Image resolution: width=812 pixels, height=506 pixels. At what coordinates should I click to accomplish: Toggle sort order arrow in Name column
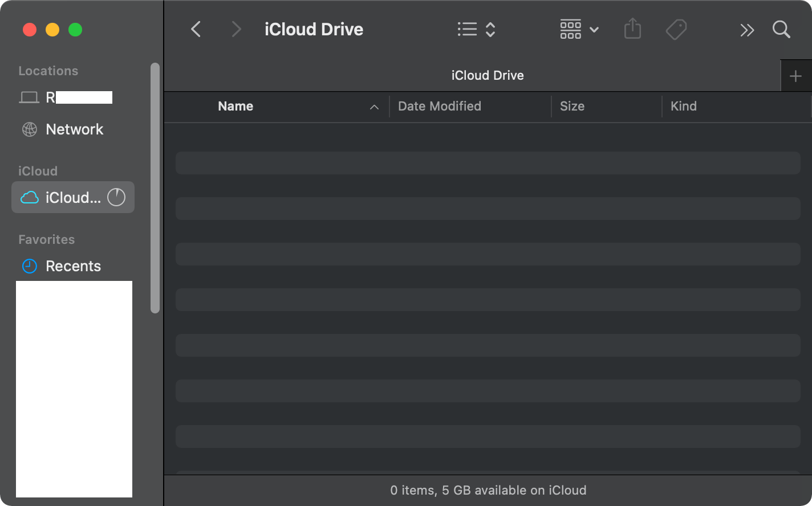(x=374, y=107)
